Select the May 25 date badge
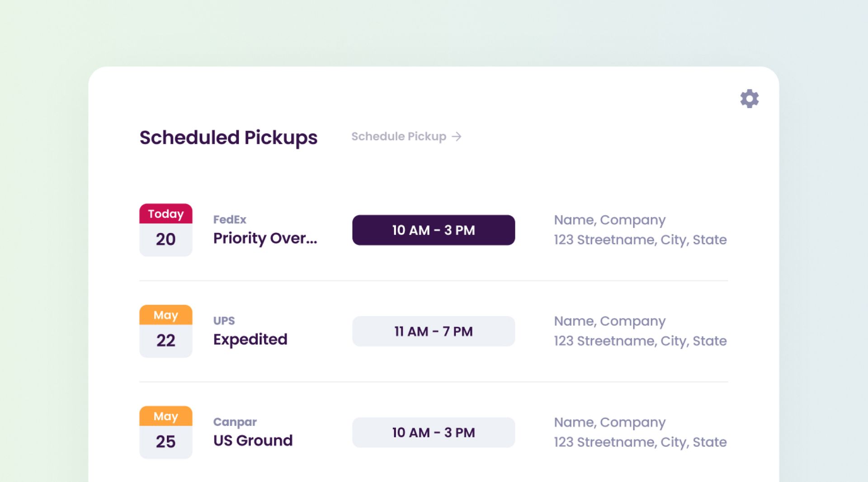The width and height of the screenshot is (868, 482). click(x=165, y=432)
